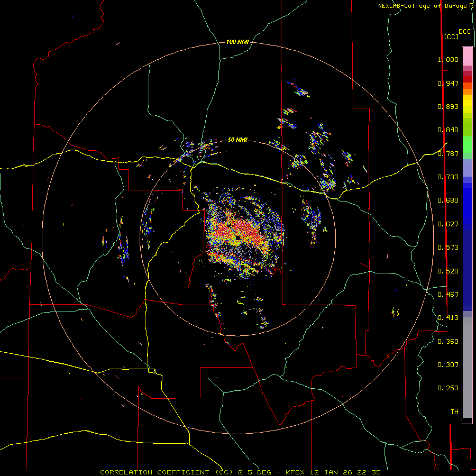Click the TH threshold label
Image resolution: width=476 pixels, height=476 pixels.
pos(454,412)
